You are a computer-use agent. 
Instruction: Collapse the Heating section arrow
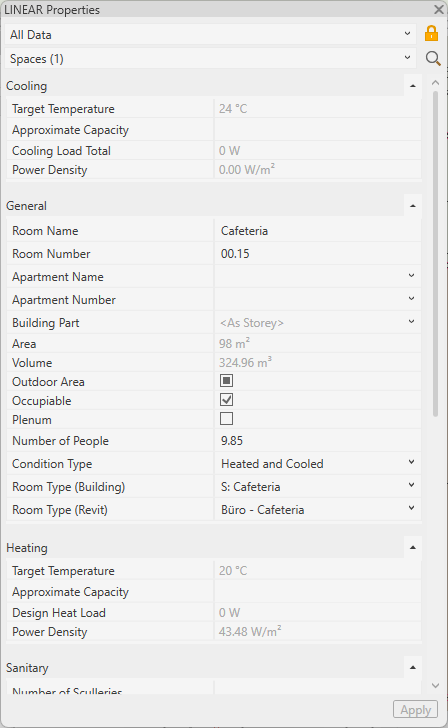[413, 548]
